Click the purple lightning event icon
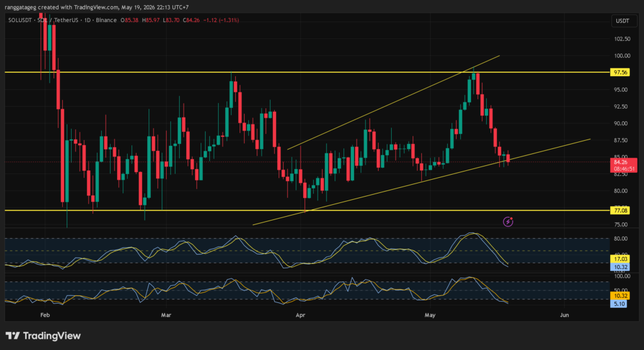Image resolution: width=644 pixels, height=350 pixels. click(x=508, y=222)
